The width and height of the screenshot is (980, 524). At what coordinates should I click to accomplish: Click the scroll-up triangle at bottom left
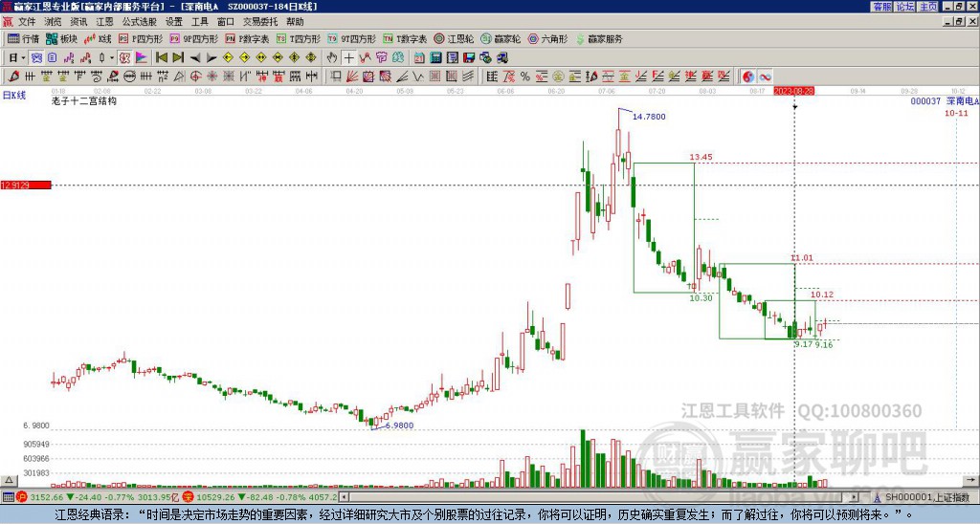point(9,480)
